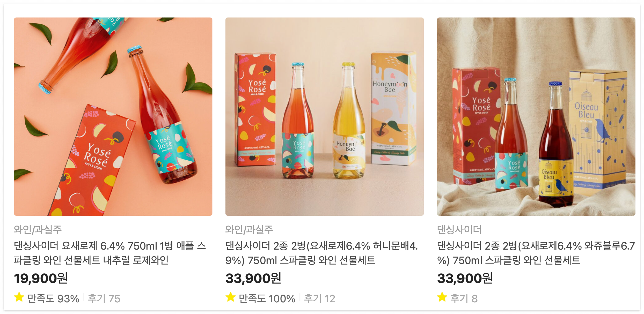Click the yellow star next to 만족도 100%

[231, 297]
